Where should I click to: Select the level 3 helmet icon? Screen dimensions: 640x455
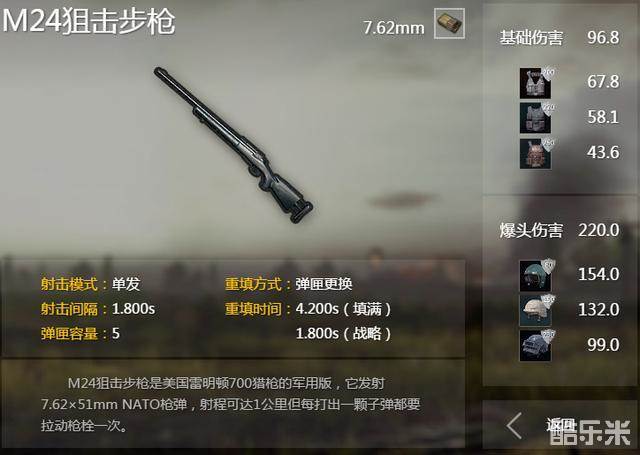[535, 346]
